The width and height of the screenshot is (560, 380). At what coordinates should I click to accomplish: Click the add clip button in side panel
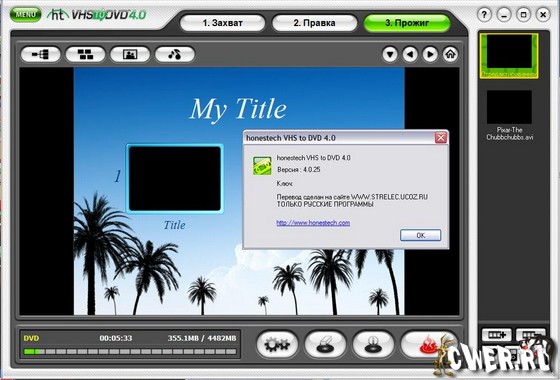[x=496, y=335]
